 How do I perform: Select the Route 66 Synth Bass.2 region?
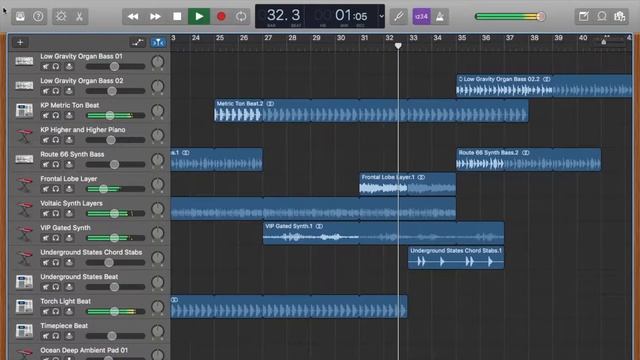coord(528,160)
